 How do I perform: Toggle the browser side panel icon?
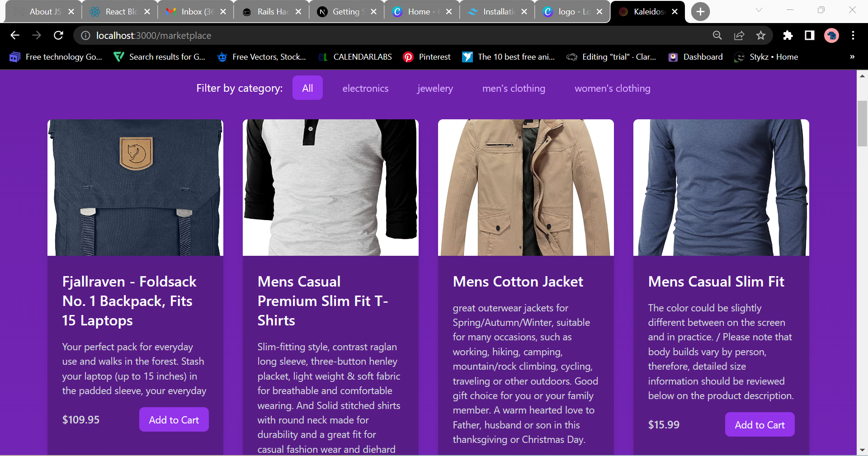coord(810,35)
